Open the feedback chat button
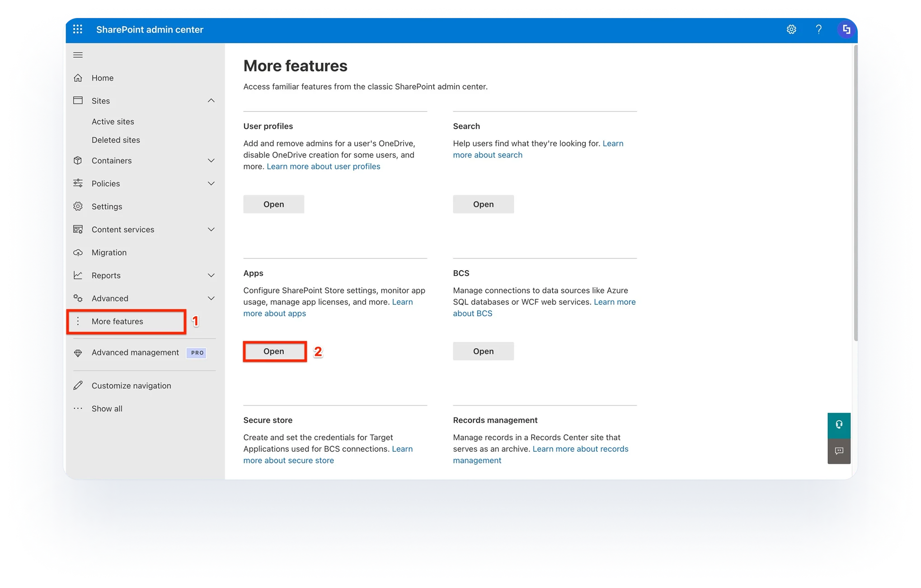 pos(839,451)
